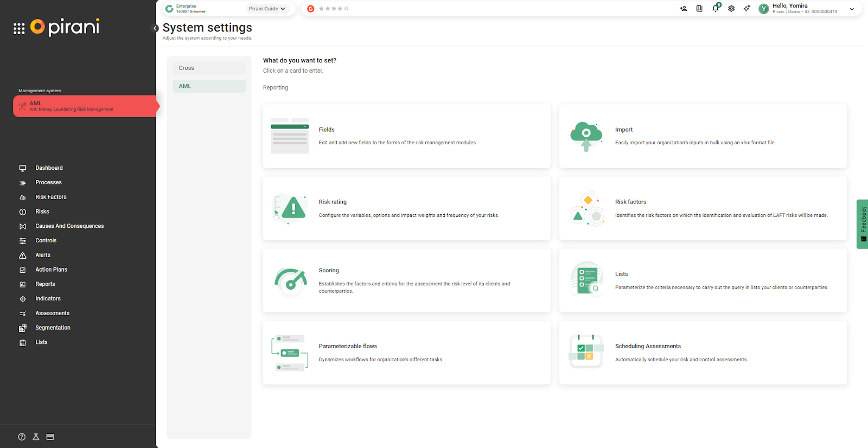The width and height of the screenshot is (868, 448).
Task: Collapse the left sidebar with arrow
Action: tap(155, 28)
